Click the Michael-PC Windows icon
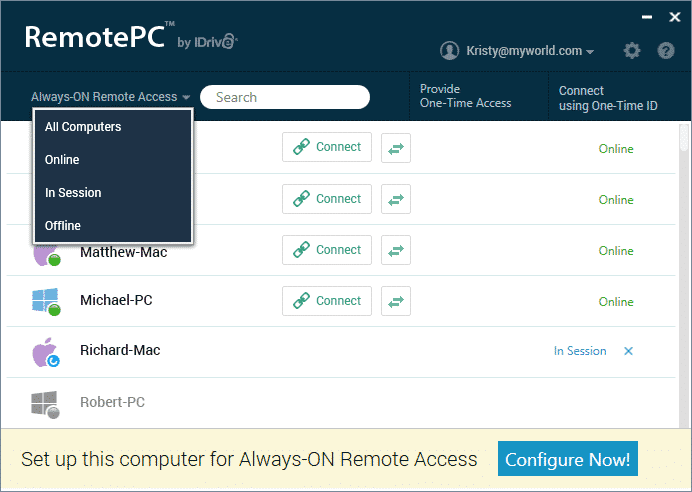 coord(46,302)
